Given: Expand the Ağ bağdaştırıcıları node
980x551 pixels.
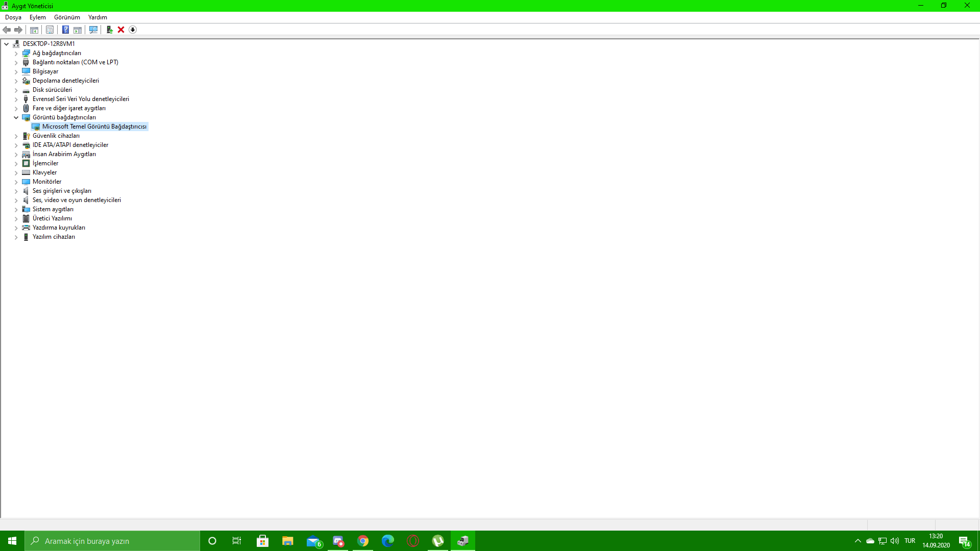Looking at the screenshot, I should pyautogui.click(x=16, y=53).
